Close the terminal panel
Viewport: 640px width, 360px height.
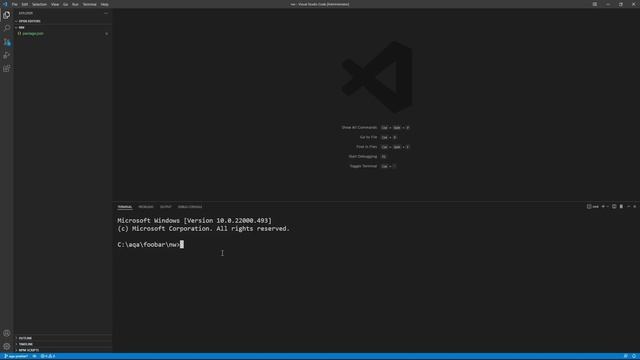point(635,207)
